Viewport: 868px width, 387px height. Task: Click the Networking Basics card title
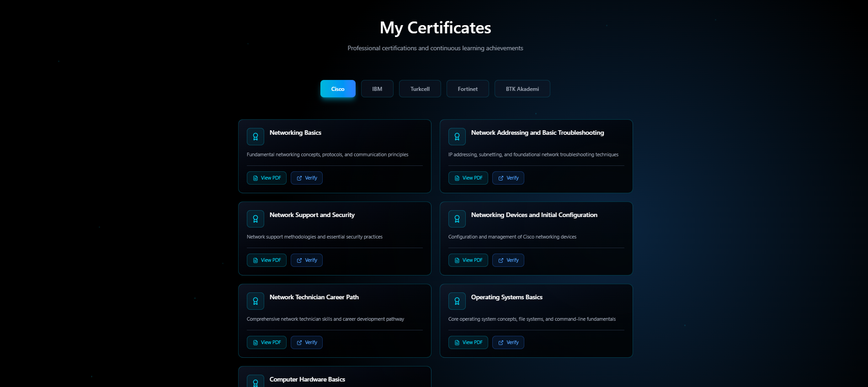295,133
